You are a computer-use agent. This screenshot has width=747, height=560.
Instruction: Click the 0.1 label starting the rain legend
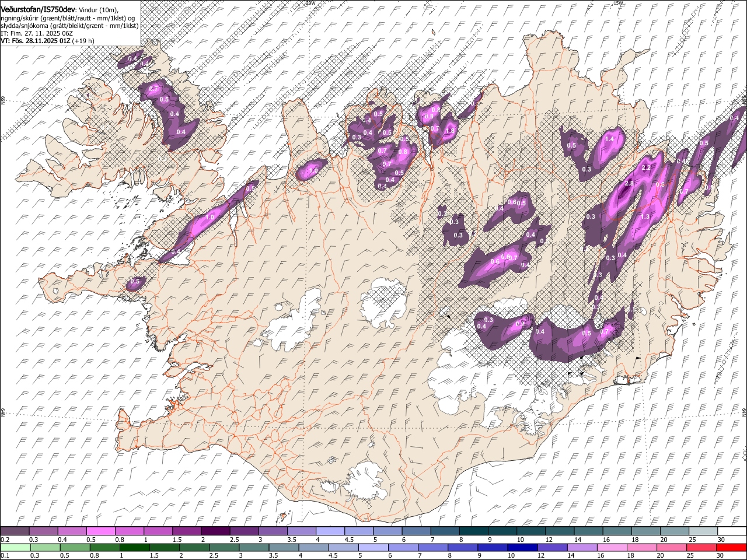5,555
